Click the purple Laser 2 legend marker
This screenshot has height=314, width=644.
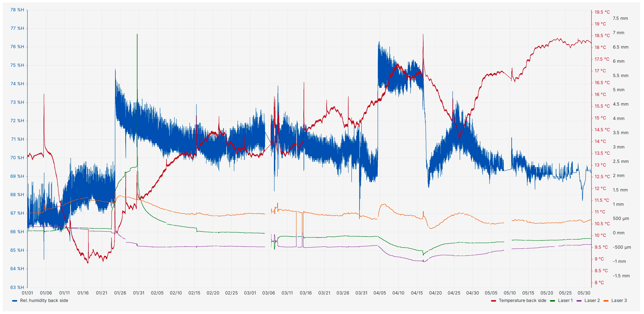(579, 301)
